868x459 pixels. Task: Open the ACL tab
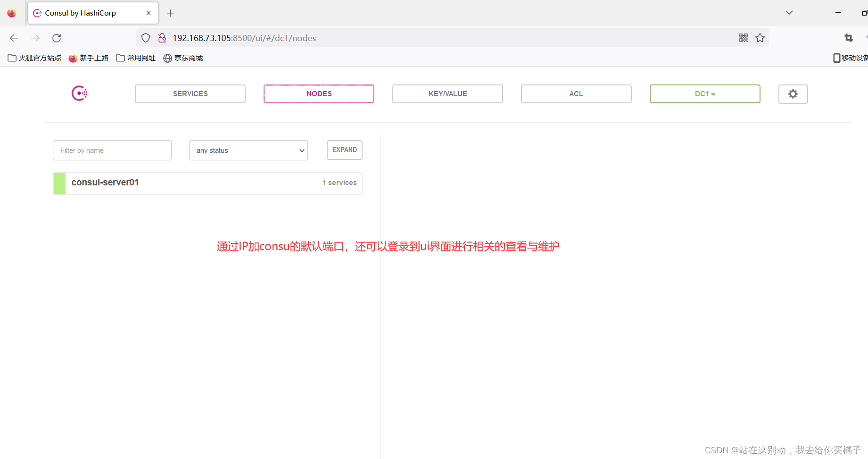[576, 94]
